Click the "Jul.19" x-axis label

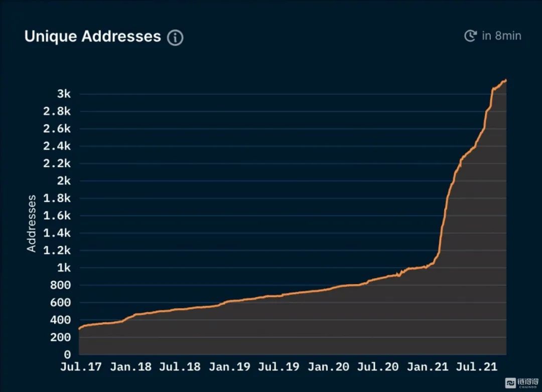pyautogui.click(x=279, y=366)
